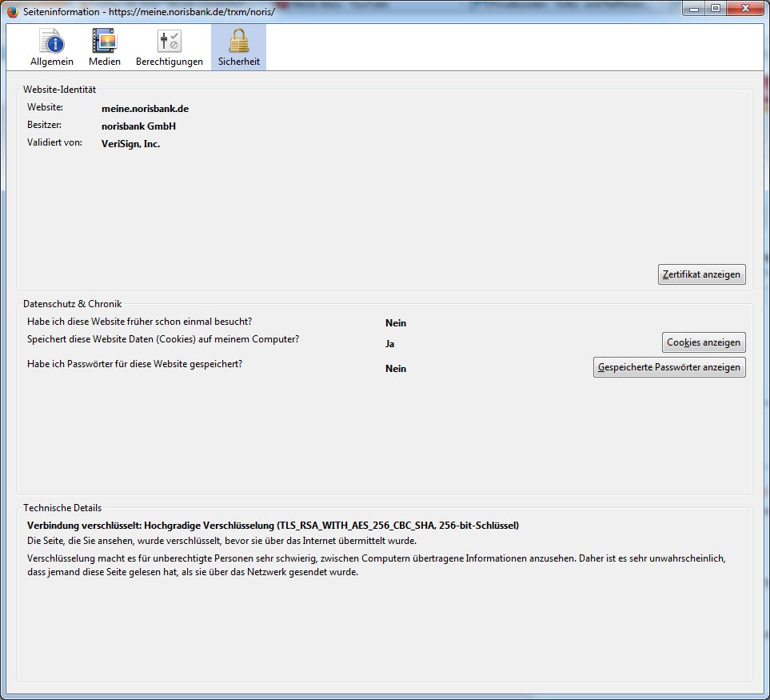Click the Datenschutz & Chronik heading
The width and height of the screenshot is (770, 700).
click(72, 303)
